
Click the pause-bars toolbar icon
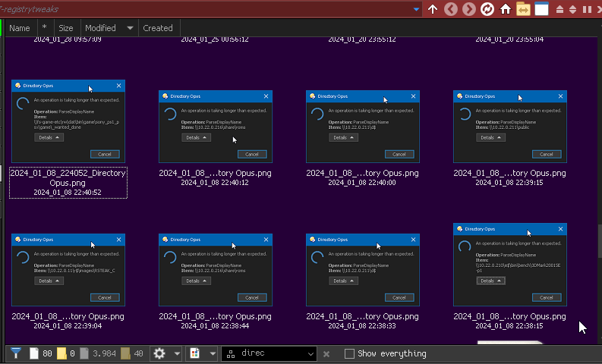coord(587,9)
